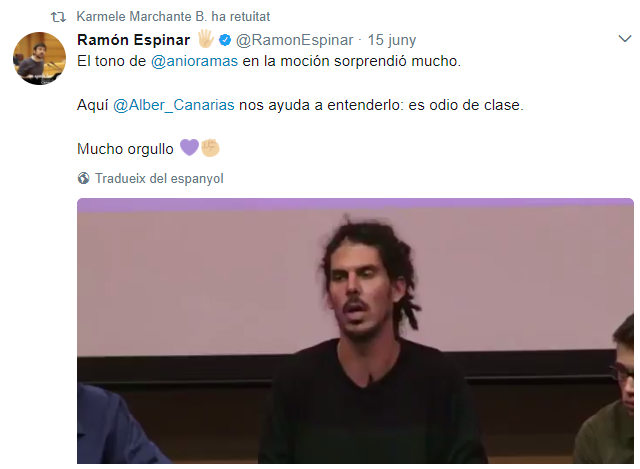Viewport: 640px width, 469px height.
Task: Play the embedded video of the man
Action: [x=355, y=331]
